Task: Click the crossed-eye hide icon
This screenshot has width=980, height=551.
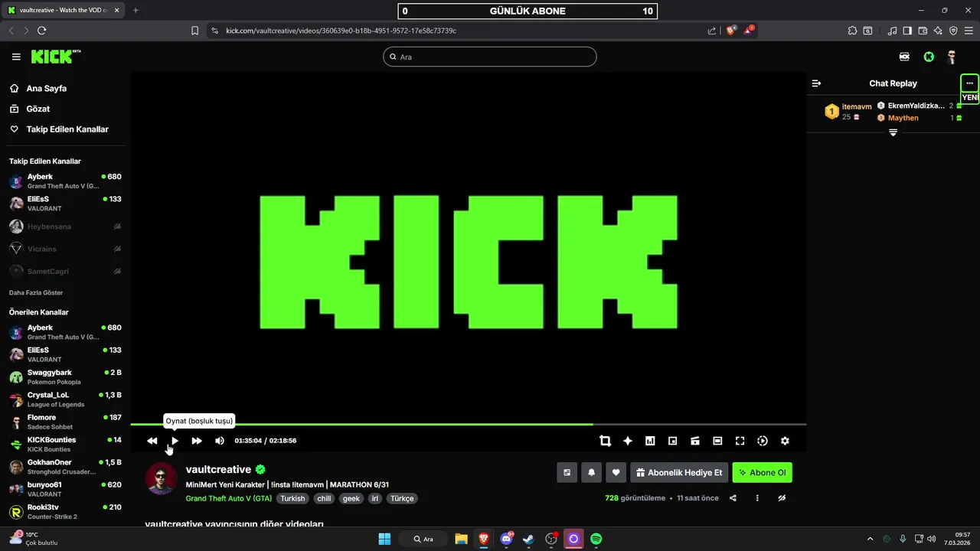Action: 782,498
